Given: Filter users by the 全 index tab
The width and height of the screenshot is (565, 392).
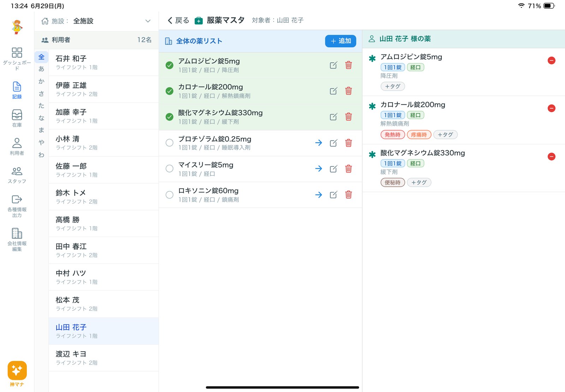Looking at the screenshot, I should point(41,57).
